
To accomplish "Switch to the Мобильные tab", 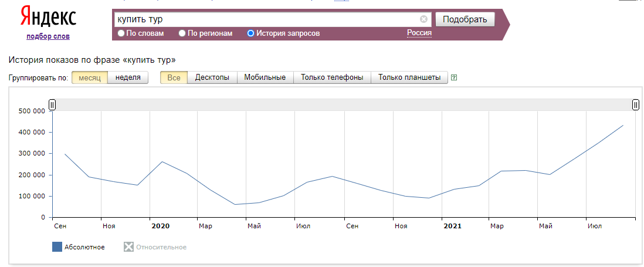I will coord(265,77).
